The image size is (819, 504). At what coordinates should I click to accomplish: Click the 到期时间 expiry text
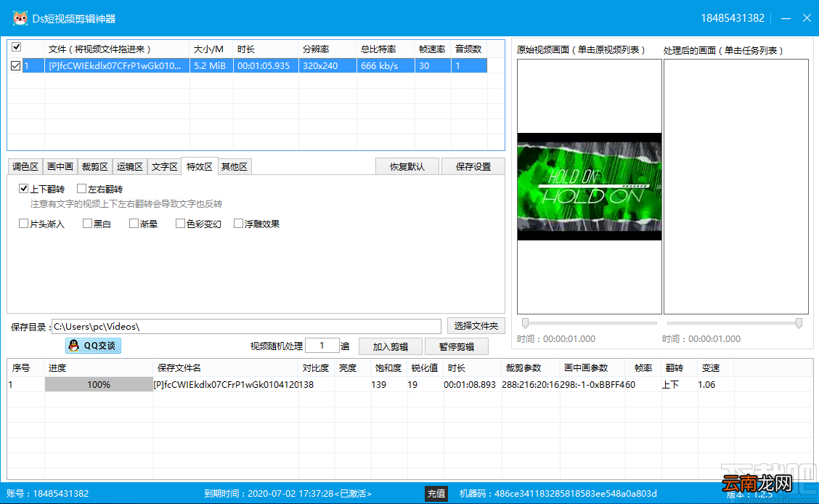[288, 494]
